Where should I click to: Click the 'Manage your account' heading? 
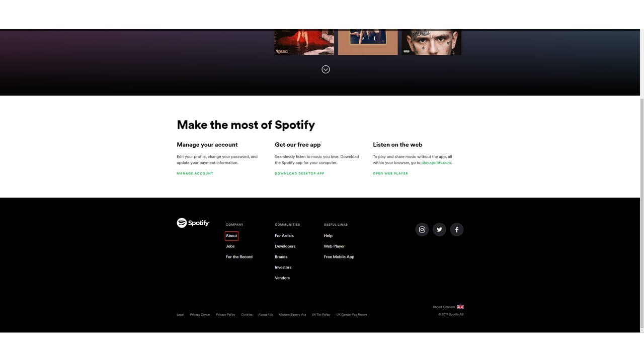[x=207, y=145]
